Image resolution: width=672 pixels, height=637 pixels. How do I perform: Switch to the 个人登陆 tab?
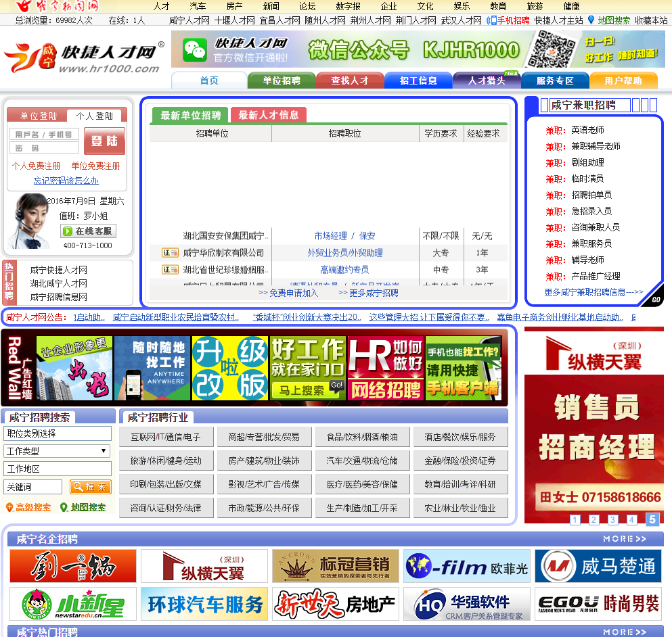point(94,116)
